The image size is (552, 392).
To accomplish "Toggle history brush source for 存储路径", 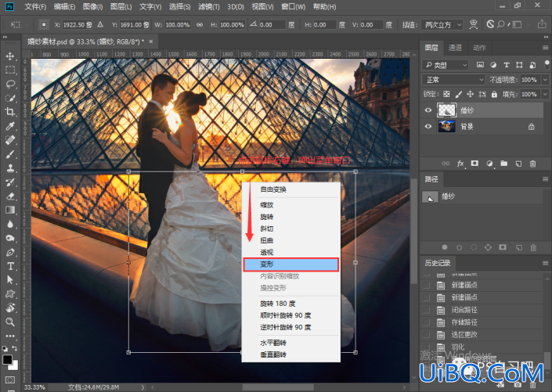I will (x=426, y=322).
